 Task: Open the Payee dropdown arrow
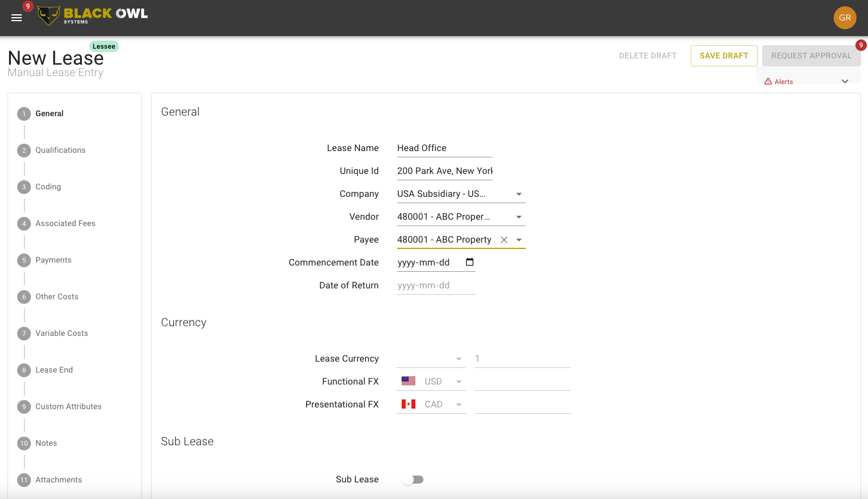519,240
